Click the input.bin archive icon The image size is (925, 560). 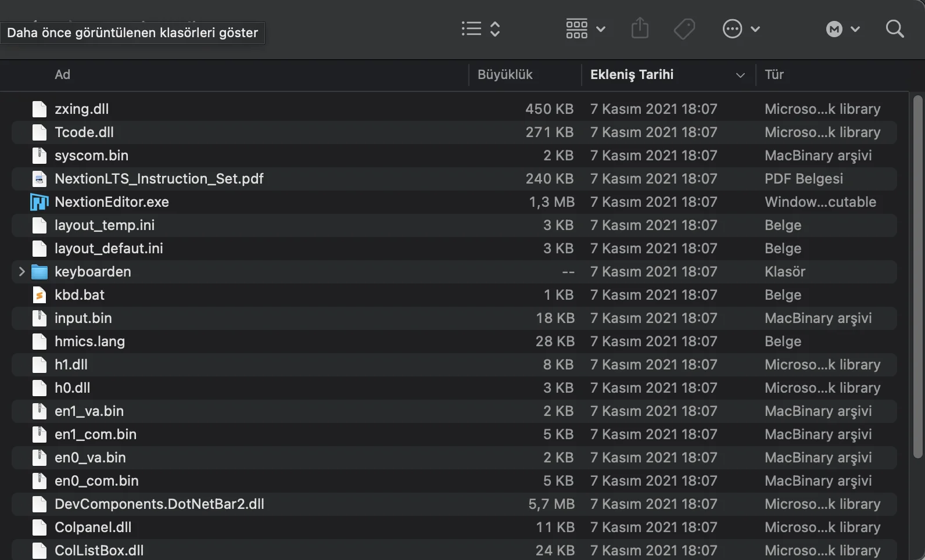click(x=39, y=318)
